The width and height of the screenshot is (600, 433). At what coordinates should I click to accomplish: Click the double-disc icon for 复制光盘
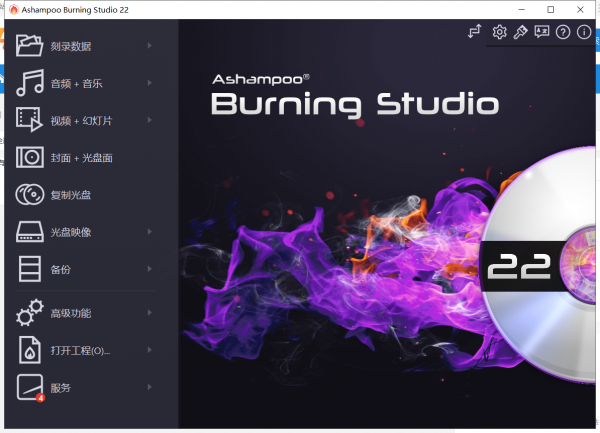tap(29, 194)
